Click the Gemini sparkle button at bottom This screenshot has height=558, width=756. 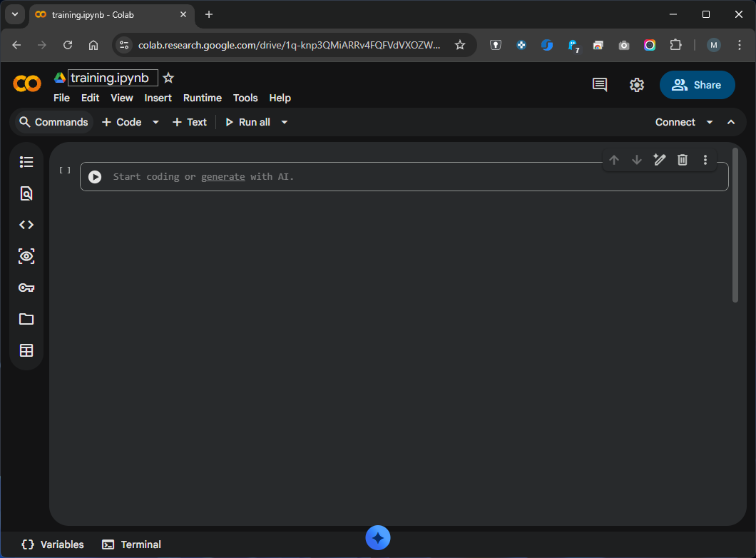coord(378,538)
